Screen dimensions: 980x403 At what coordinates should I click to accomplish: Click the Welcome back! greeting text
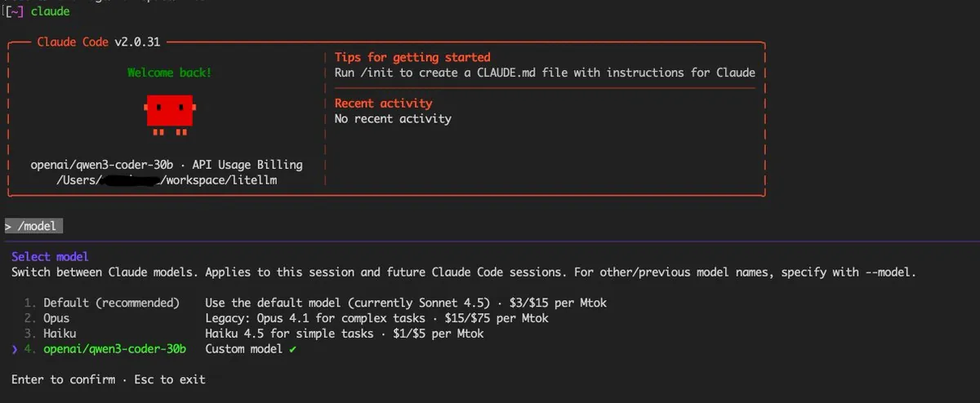tap(169, 73)
